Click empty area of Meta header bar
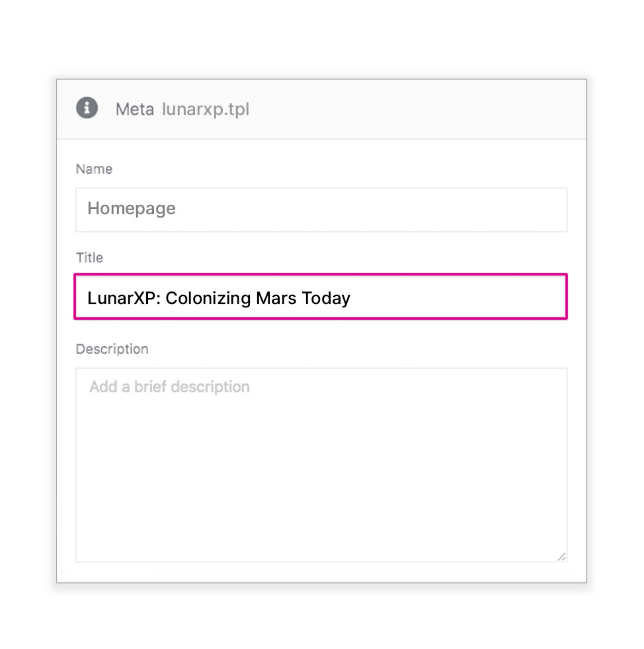This screenshot has height=649, width=644. point(414,109)
